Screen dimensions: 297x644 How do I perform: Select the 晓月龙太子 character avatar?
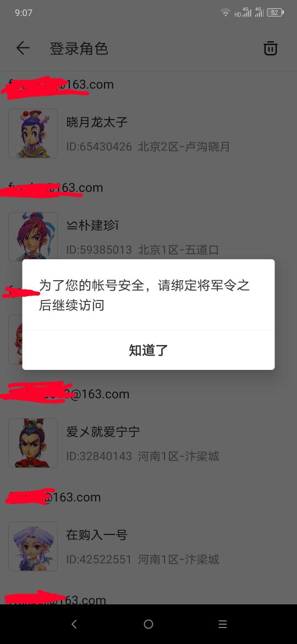[x=33, y=133]
